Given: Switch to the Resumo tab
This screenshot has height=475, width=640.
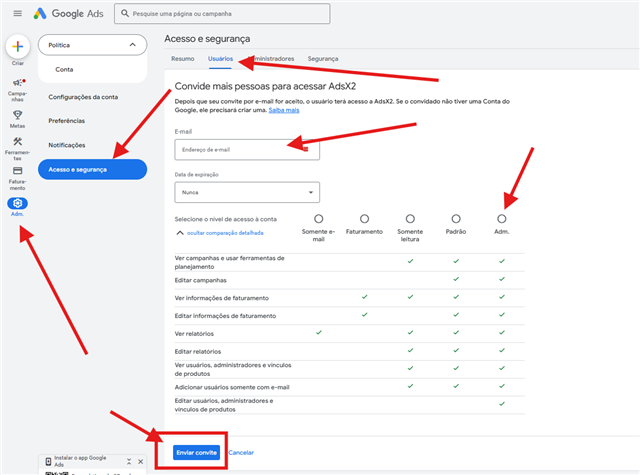Looking at the screenshot, I should [182, 59].
